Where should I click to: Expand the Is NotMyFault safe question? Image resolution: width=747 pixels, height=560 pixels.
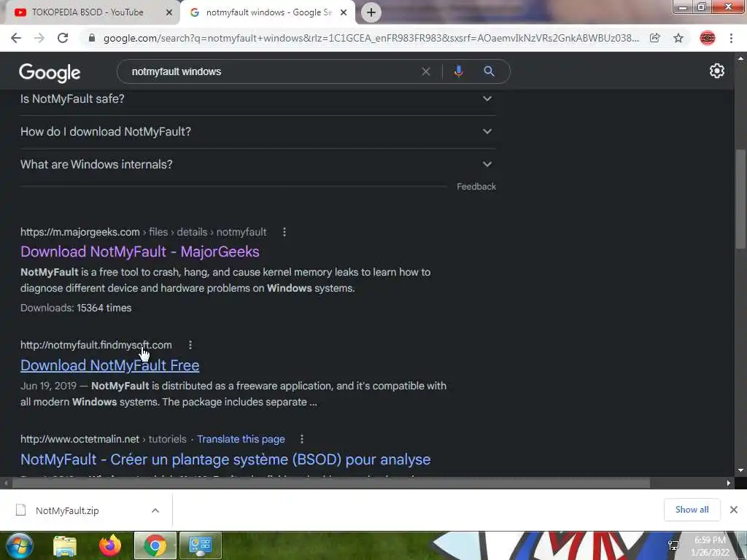tap(258, 98)
